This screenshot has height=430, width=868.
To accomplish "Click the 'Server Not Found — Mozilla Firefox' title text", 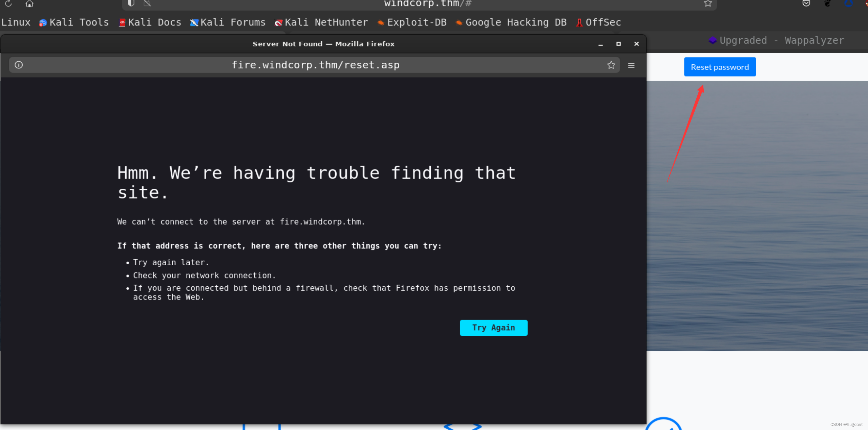I will coord(323,44).
